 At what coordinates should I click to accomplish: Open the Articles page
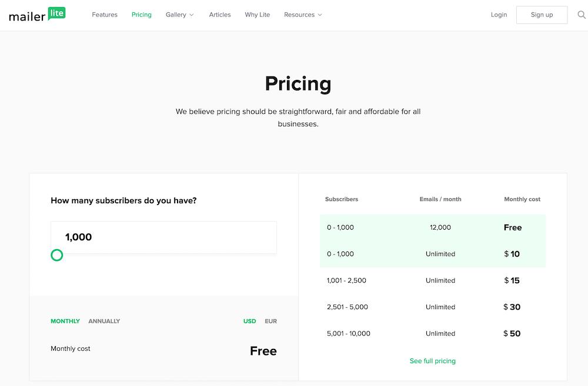click(x=220, y=15)
